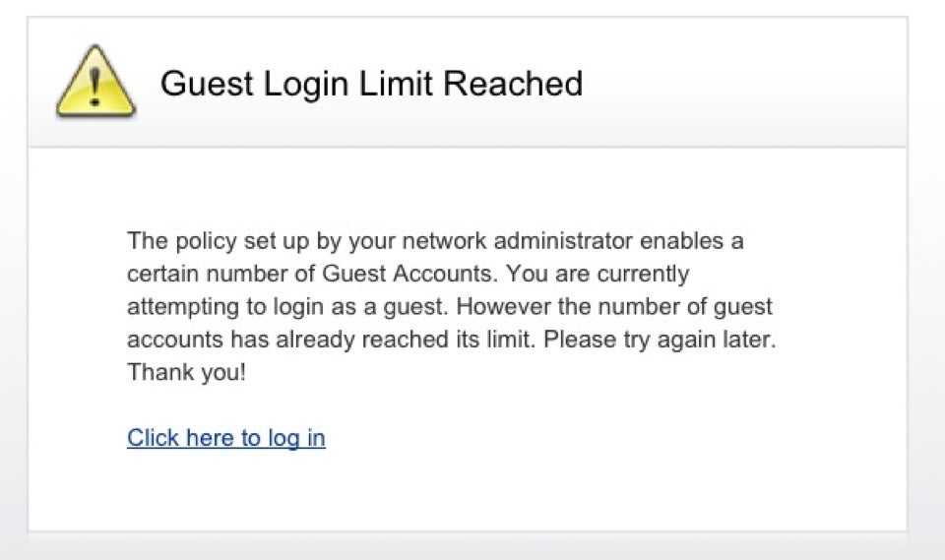Click the yellow warning triangle icon
The image size is (945, 560).
click(95, 82)
